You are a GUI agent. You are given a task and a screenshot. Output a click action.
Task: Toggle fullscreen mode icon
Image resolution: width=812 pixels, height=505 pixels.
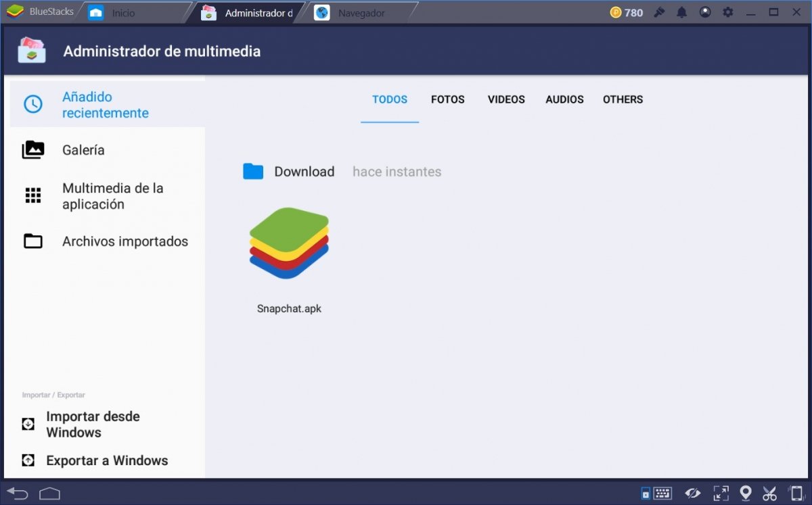[721, 494]
